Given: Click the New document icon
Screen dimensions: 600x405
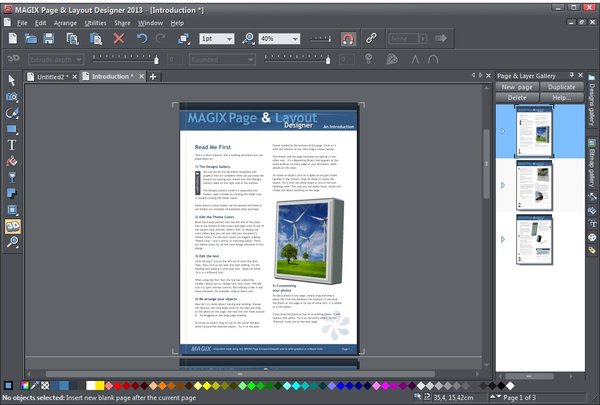Looking at the screenshot, I should click(x=13, y=38).
